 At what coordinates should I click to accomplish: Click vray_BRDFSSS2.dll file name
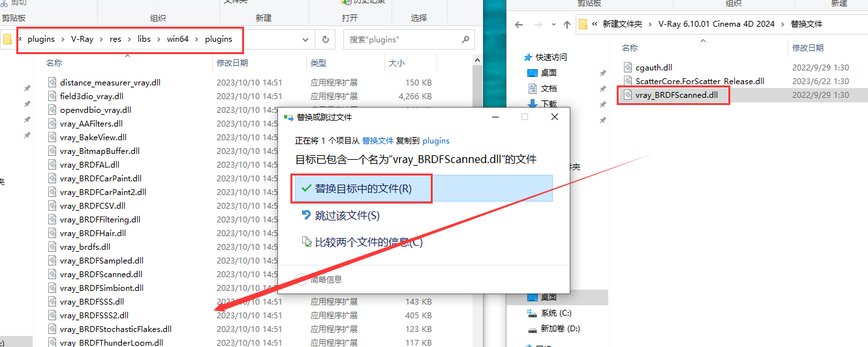[x=94, y=315]
